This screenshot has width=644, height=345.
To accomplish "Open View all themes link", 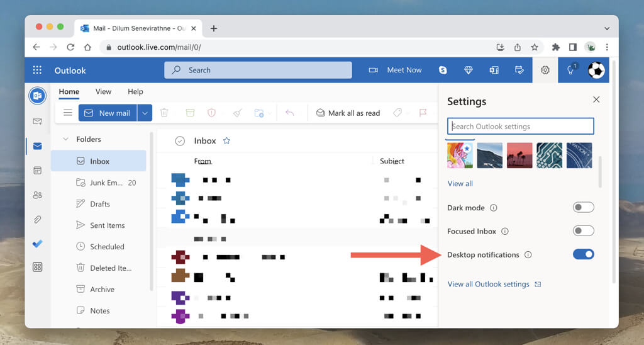I will point(460,183).
